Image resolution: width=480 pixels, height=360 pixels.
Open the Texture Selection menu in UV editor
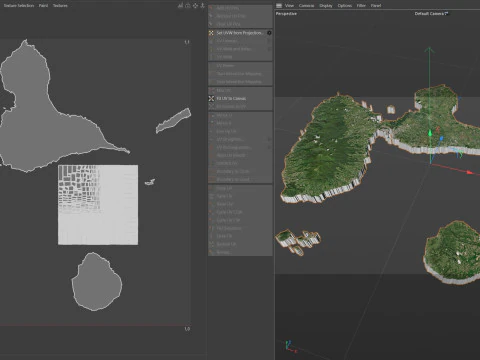(x=19, y=5)
